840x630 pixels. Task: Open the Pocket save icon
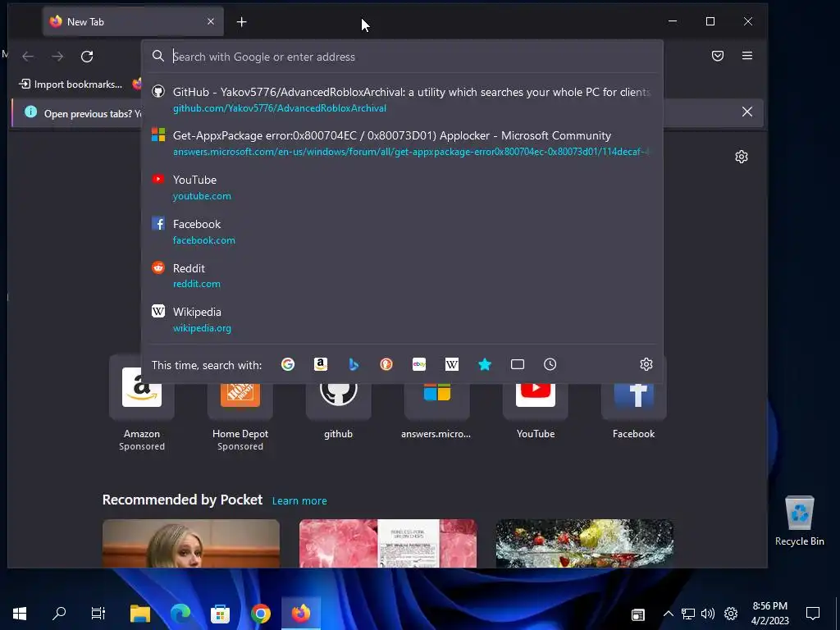pyautogui.click(x=718, y=56)
